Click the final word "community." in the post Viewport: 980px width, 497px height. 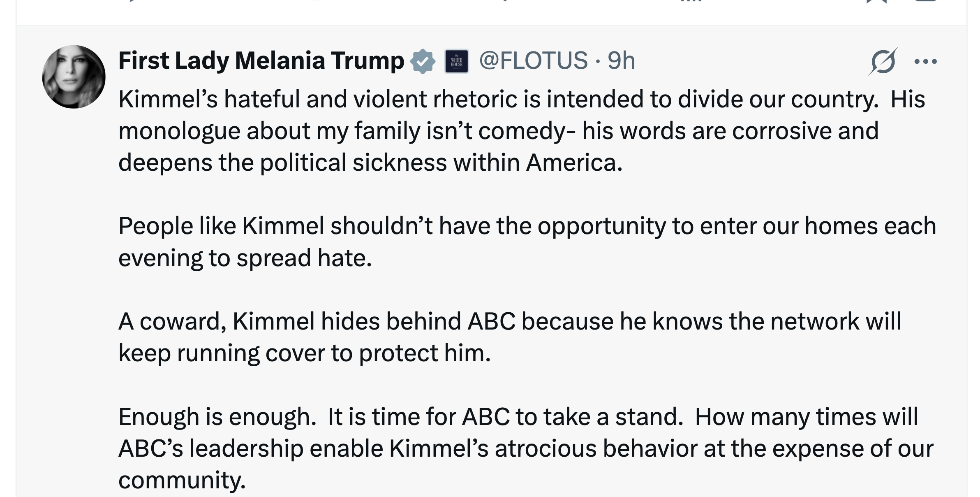coord(182,480)
